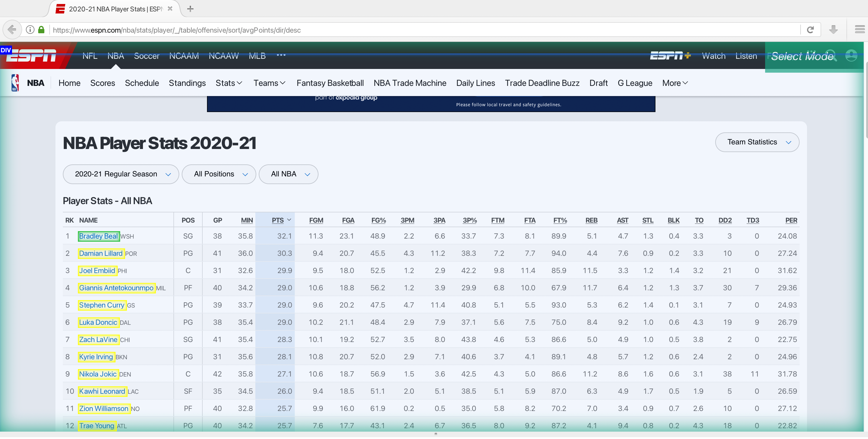The image size is (868, 439).
Task: Open the Team Statistics expander
Action: [x=757, y=142]
